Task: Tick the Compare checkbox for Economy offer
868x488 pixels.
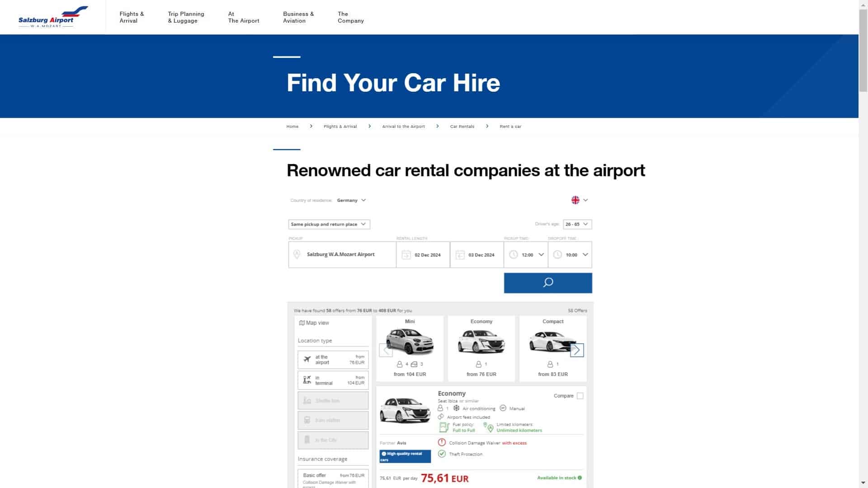Action: pyautogui.click(x=580, y=396)
